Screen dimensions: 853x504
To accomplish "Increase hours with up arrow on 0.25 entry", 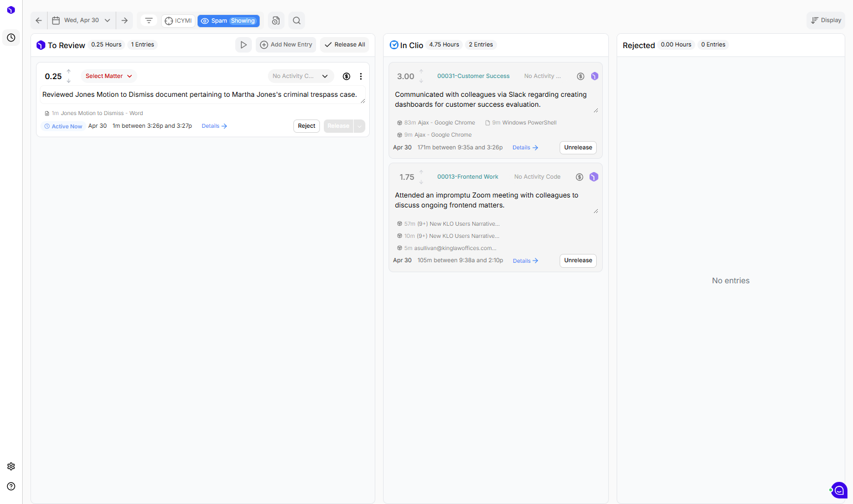I will 69,71.
